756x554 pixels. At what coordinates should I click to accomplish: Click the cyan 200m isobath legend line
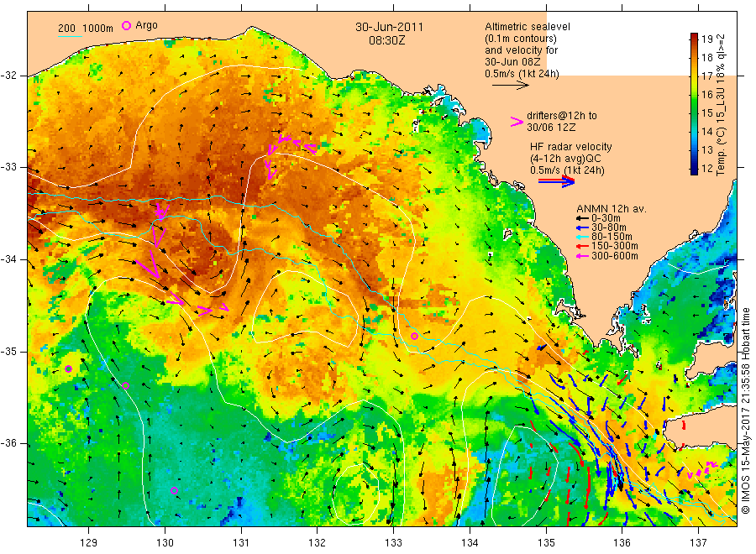click(70, 36)
